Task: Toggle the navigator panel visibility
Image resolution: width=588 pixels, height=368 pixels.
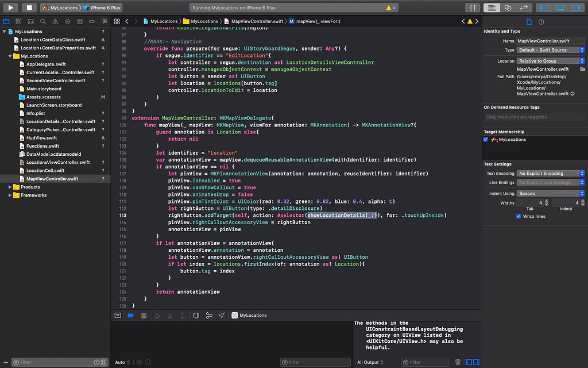Action: [544, 7]
